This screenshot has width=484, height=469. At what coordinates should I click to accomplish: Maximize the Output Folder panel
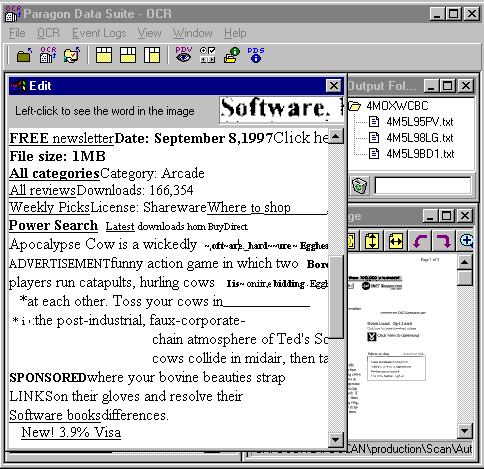tap(448, 86)
